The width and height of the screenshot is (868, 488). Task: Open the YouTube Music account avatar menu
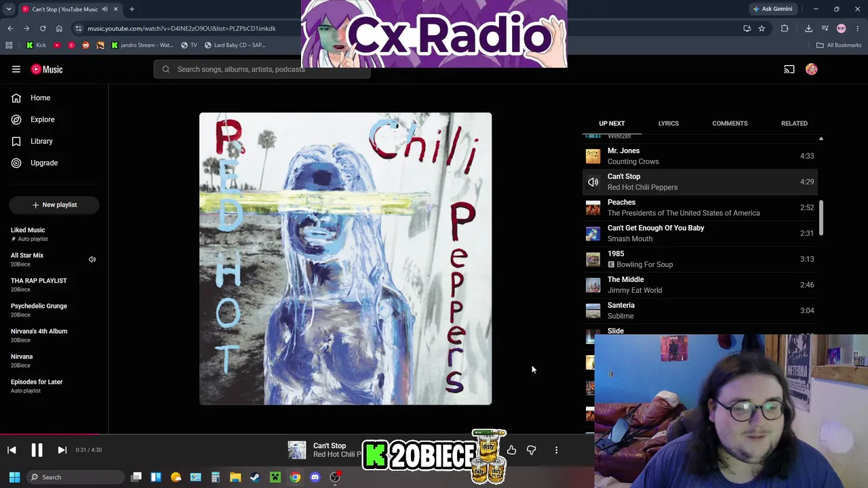click(812, 69)
